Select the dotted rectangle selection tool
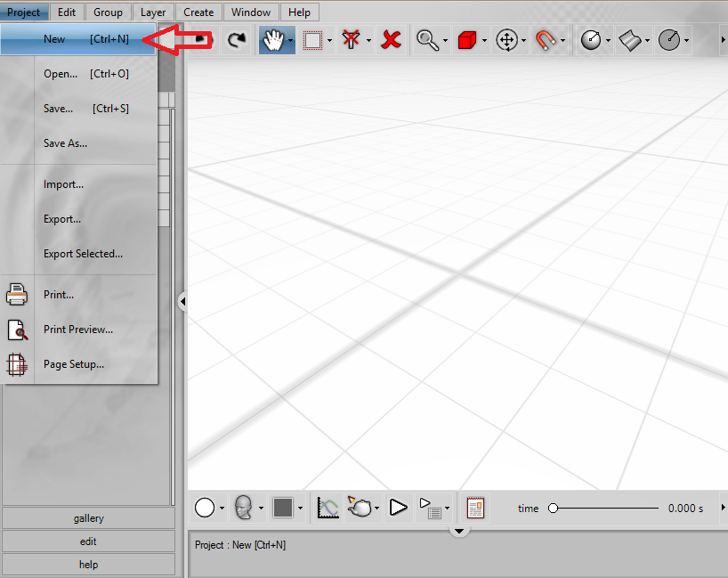728x578 pixels. pyautogui.click(x=313, y=40)
